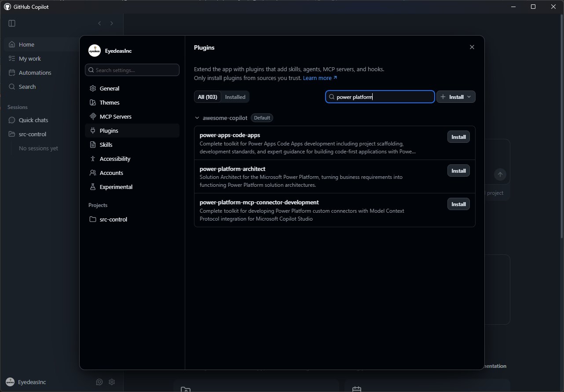This screenshot has height=392, width=564.
Task: Switch to the All (103) tab
Action: tap(208, 97)
